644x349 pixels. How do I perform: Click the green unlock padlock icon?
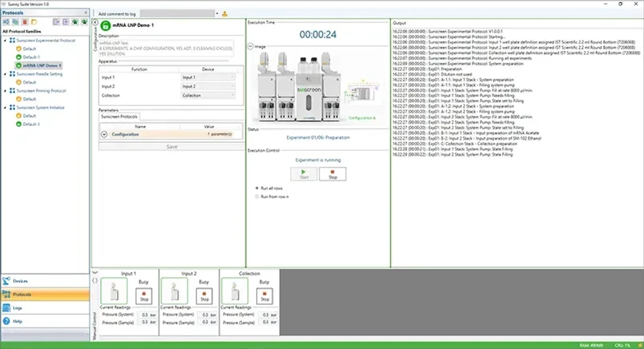[x=106, y=25]
